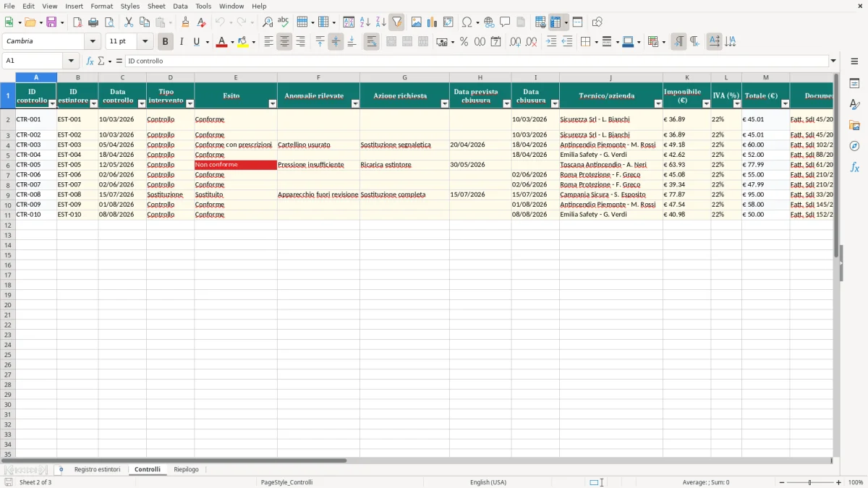Open the Sheet menu
Viewport: 868px width, 488px height.
157,6
